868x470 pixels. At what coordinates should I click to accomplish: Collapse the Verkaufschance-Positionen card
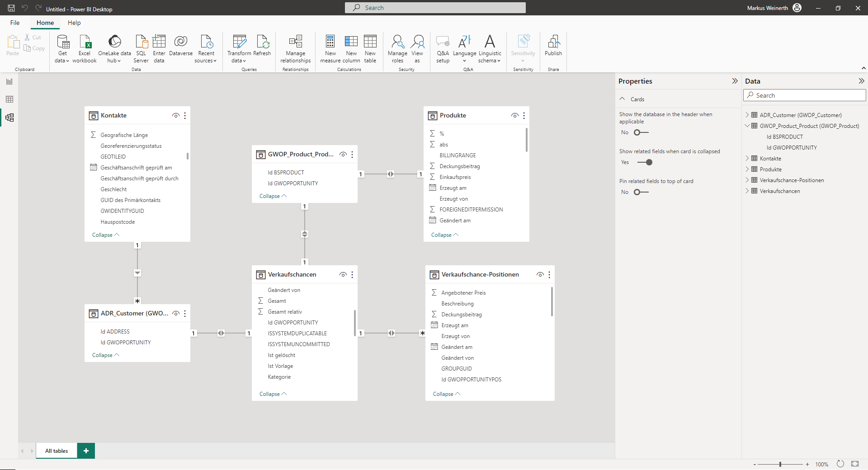click(x=446, y=394)
